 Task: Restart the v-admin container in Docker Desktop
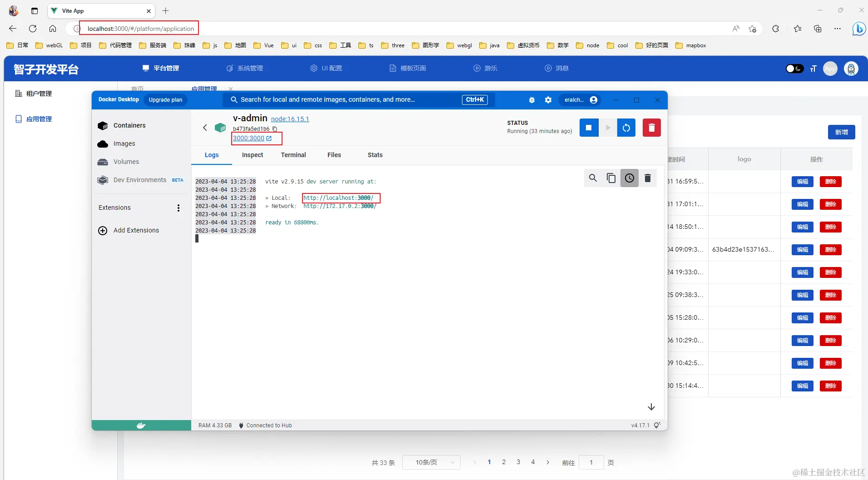point(626,128)
